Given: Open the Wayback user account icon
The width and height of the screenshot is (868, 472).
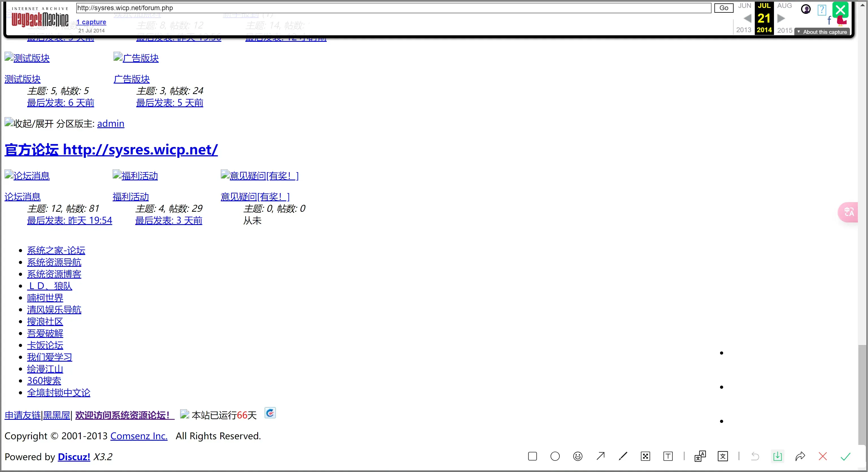Looking at the screenshot, I should coord(806,9).
